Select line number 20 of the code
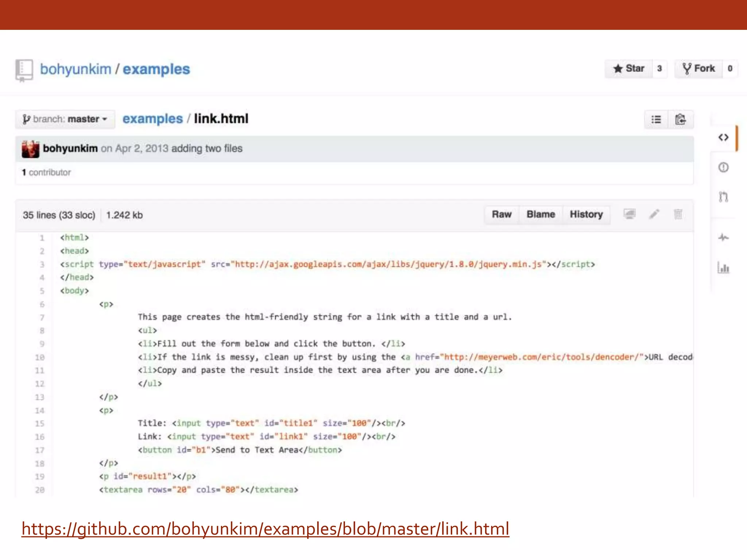The width and height of the screenshot is (747, 560). coord(40,490)
